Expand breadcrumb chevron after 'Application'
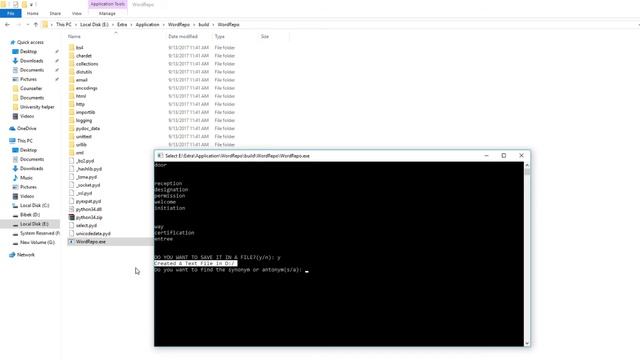This screenshot has height=360, width=640. pos(164,24)
